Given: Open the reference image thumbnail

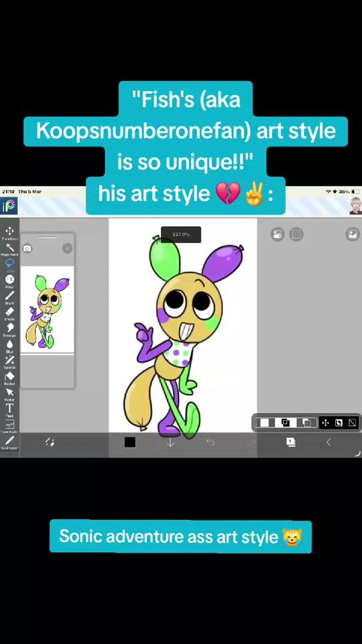Looking at the screenshot, I should coord(47,309).
